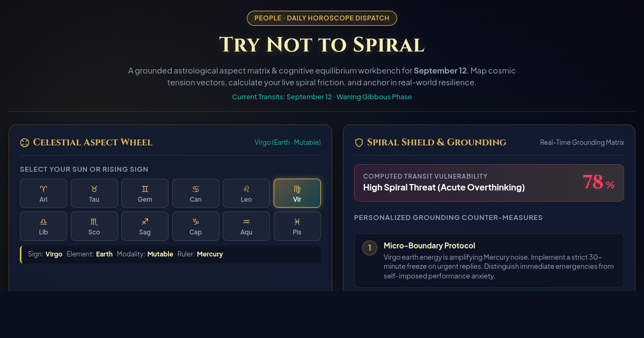The height and width of the screenshot is (338, 644).
Task: Click the Real-Time Grounding Matrix label
Action: coord(582,142)
